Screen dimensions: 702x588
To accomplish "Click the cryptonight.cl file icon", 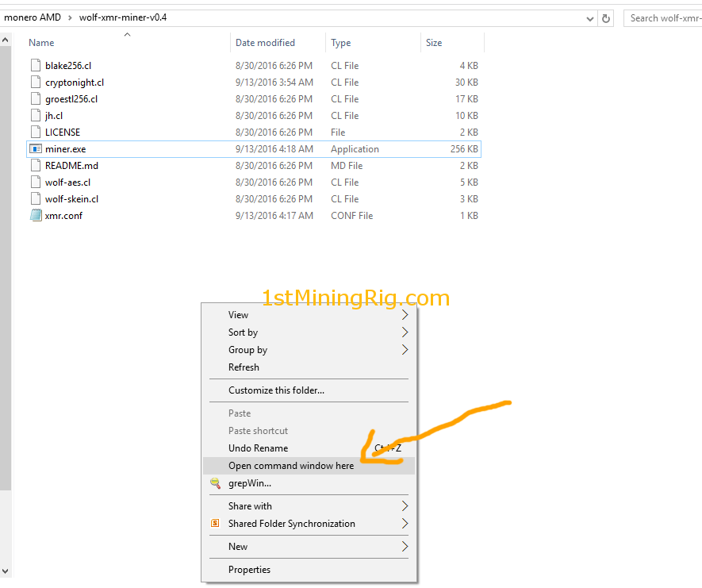I will pos(36,82).
